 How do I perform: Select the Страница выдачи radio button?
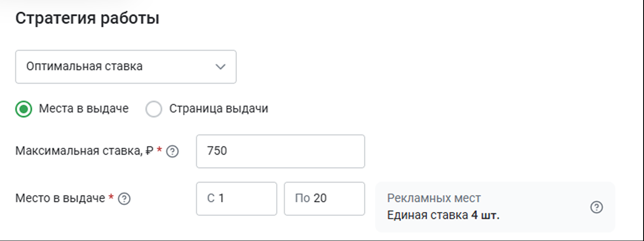point(153,110)
